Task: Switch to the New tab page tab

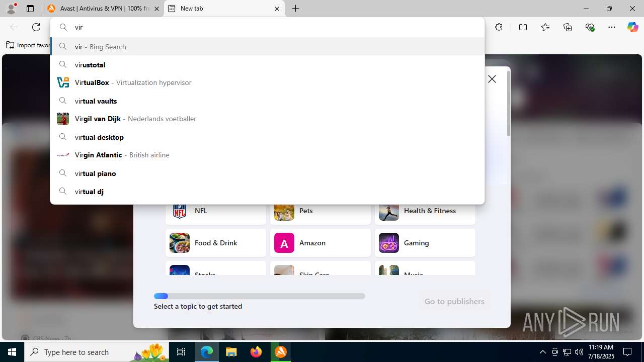Action: (x=224, y=9)
